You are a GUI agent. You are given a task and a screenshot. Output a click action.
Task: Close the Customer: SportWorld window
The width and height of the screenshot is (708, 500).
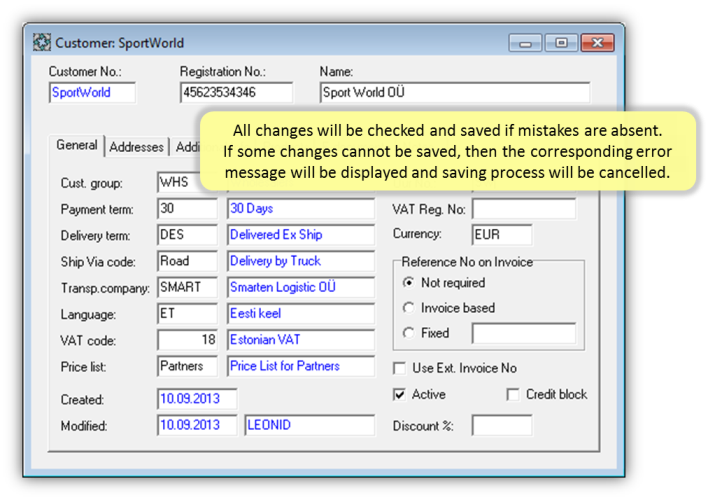tap(597, 43)
